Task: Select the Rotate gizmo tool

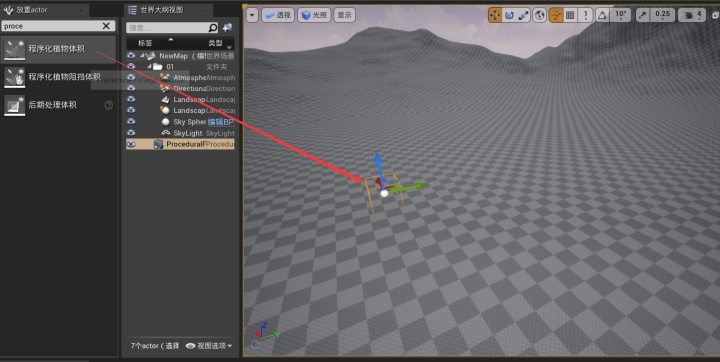Action: tap(509, 15)
